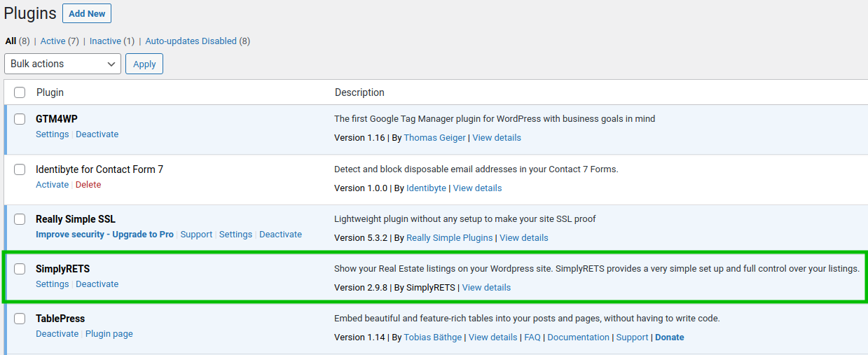Image resolution: width=868 pixels, height=355 pixels.
Task: Open TablePress FAQ link
Action: 532,337
